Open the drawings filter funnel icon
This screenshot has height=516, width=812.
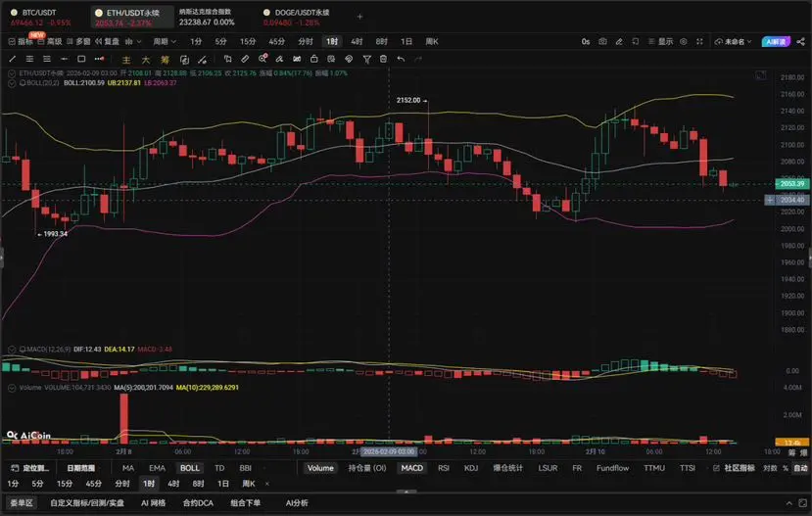point(366,59)
